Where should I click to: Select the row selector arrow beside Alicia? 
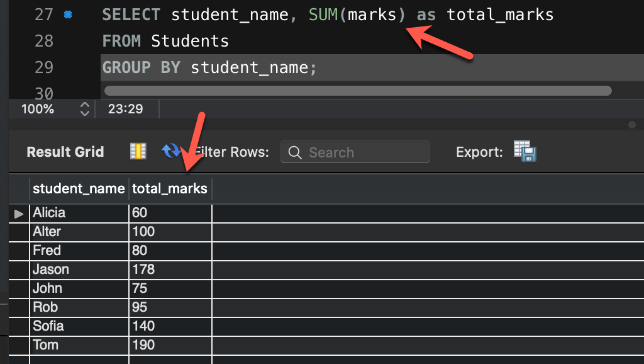pyautogui.click(x=18, y=213)
